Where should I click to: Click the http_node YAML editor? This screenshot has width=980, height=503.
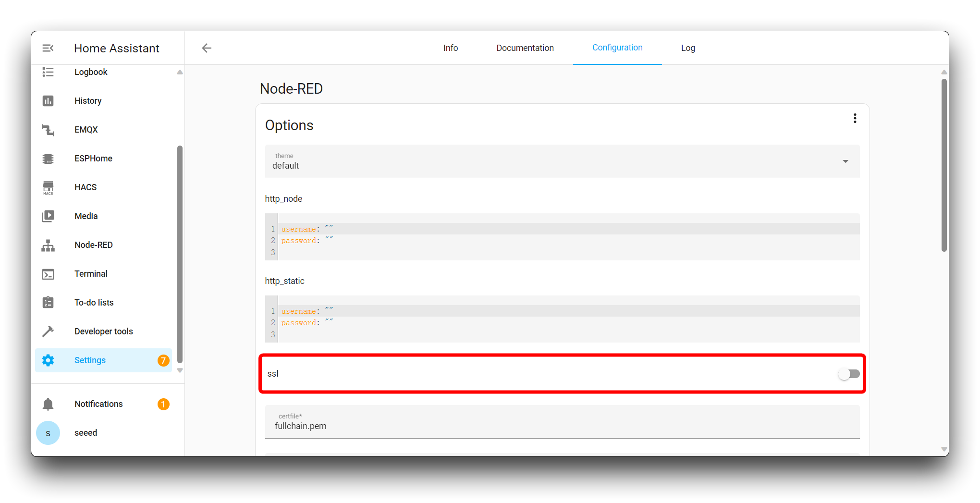562,237
